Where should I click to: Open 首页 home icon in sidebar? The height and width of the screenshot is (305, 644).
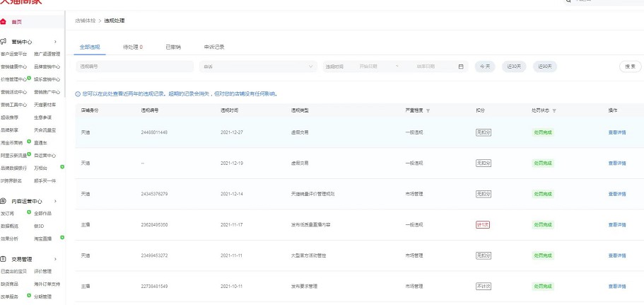click(x=4, y=22)
